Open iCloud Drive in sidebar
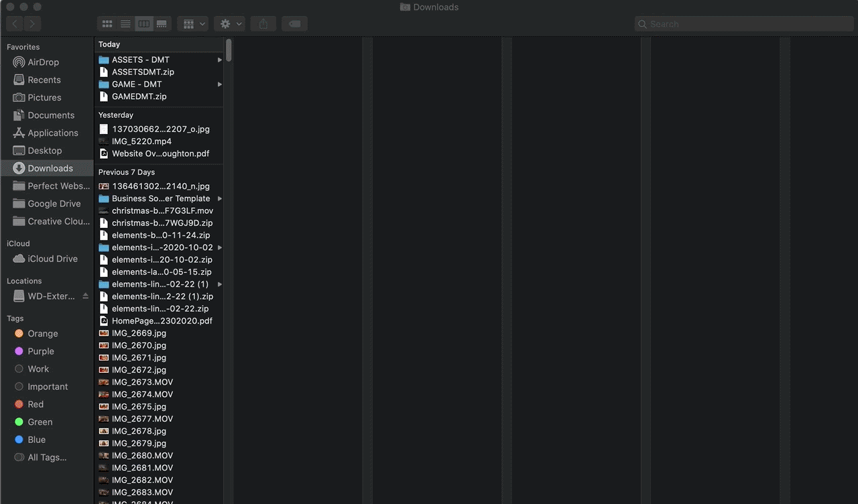The height and width of the screenshot is (504, 858). [x=52, y=259]
